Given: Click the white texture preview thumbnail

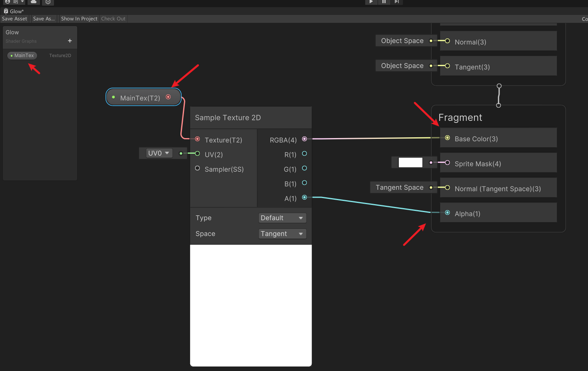Looking at the screenshot, I should click(x=251, y=305).
